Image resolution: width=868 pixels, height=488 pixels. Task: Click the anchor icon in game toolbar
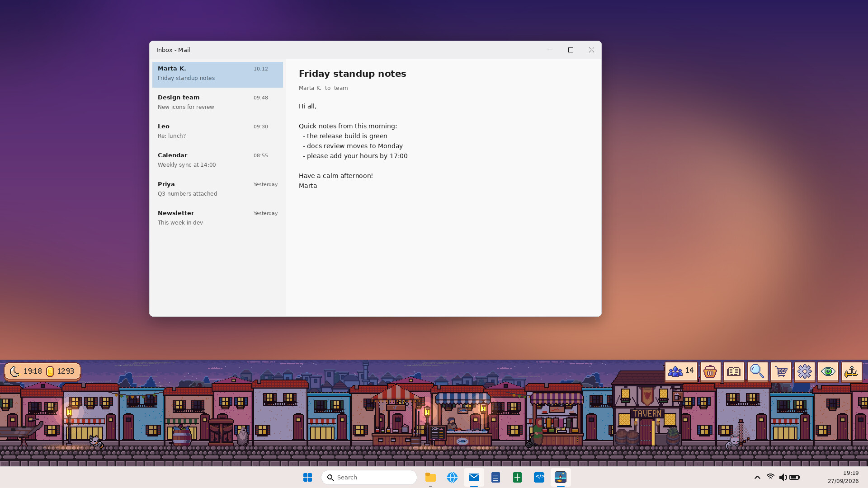pyautogui.click(x=851, y=371)
